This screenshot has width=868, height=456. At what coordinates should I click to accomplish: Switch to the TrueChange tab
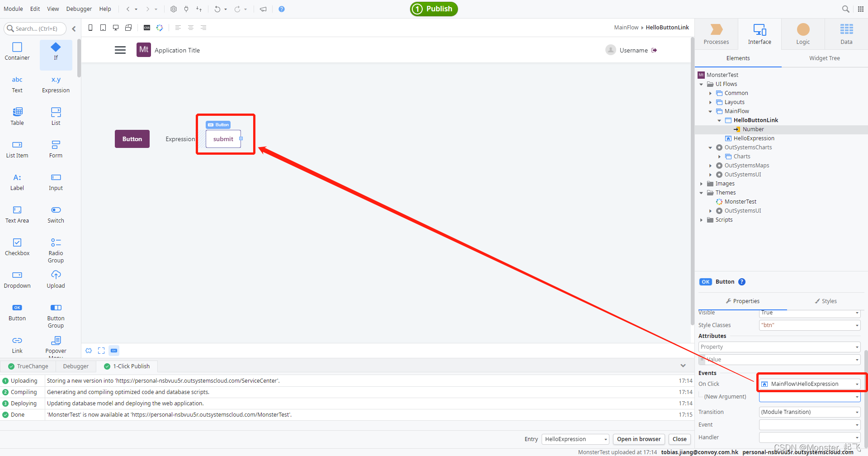pos(28,366)
